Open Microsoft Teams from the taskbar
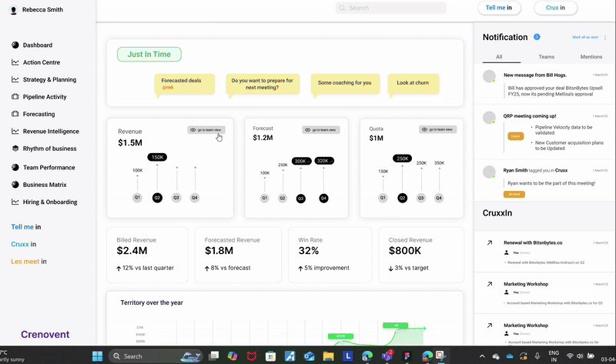Screen dimensions: 616x364 coord(387,356)
